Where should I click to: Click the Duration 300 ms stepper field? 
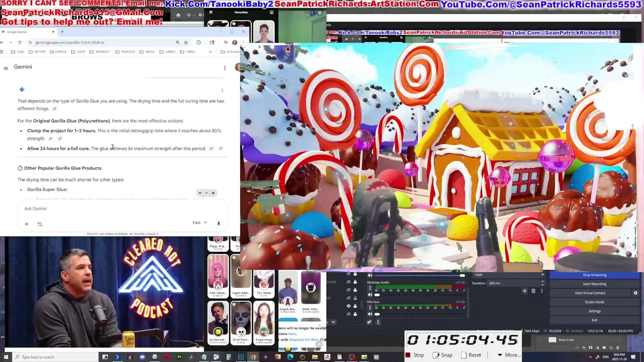[516, 283]
